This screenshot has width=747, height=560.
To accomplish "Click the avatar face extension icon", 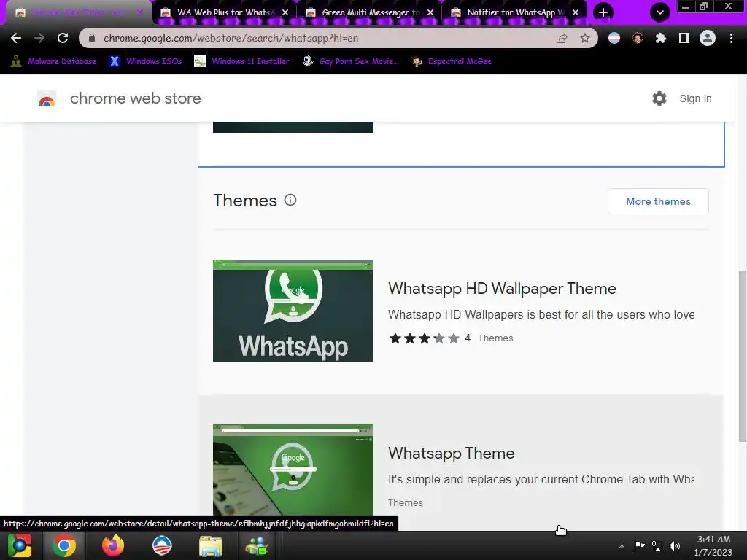I will pyautogui.click(x=638, y=38).
